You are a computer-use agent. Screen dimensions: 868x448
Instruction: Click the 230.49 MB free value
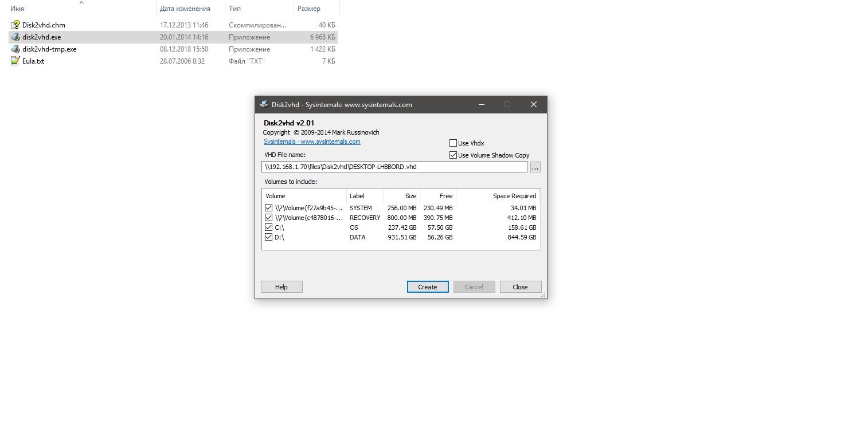coord(438,208)
